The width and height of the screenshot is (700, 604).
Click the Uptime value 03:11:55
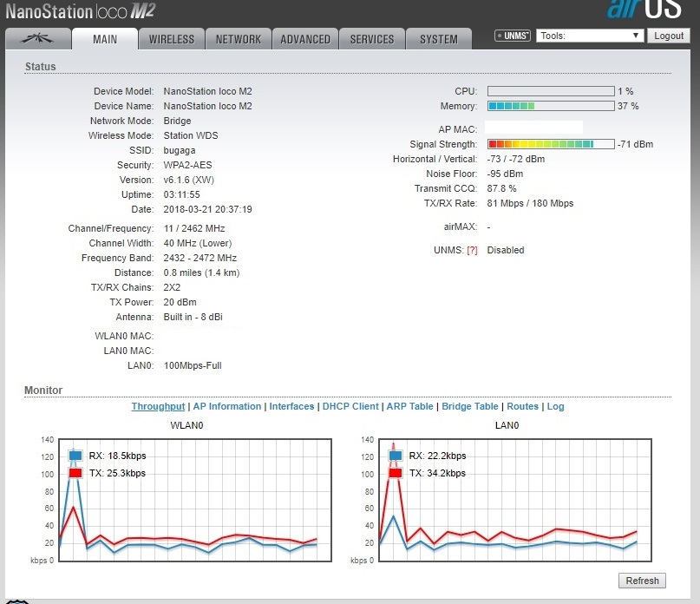[x=181, y=194]
